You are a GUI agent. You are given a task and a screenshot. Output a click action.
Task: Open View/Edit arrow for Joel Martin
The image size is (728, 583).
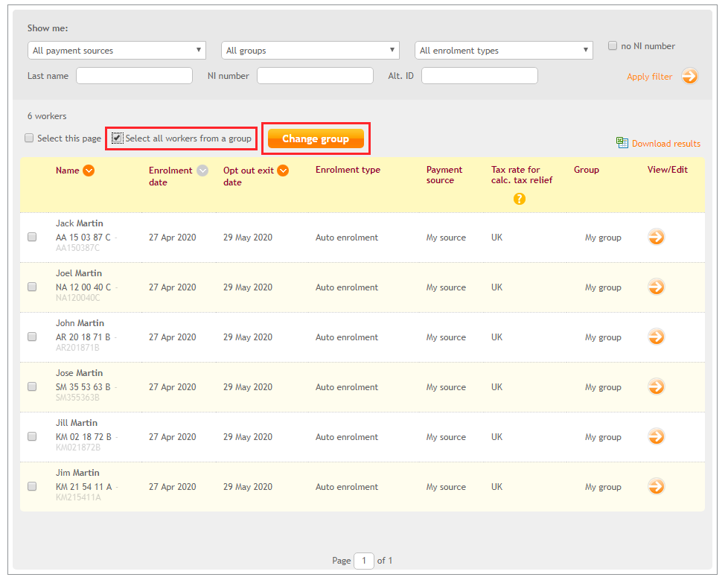pyautogui.click(x=657, y=287)
